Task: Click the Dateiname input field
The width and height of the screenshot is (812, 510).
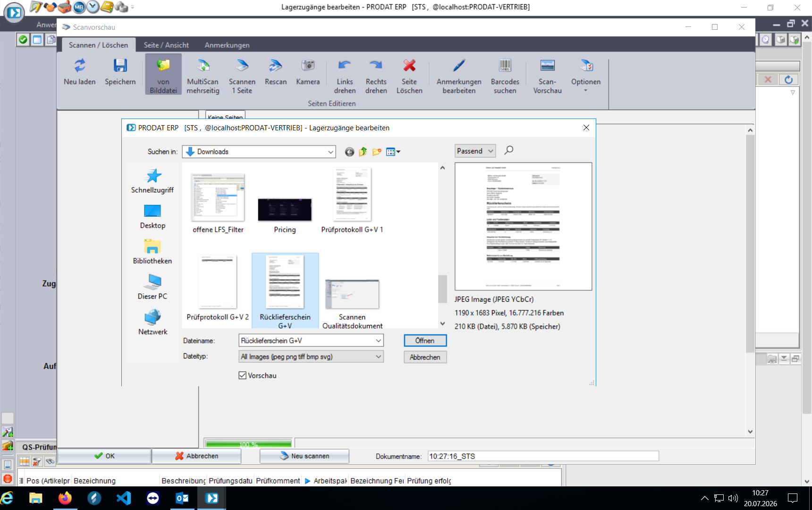Action: 307,340
